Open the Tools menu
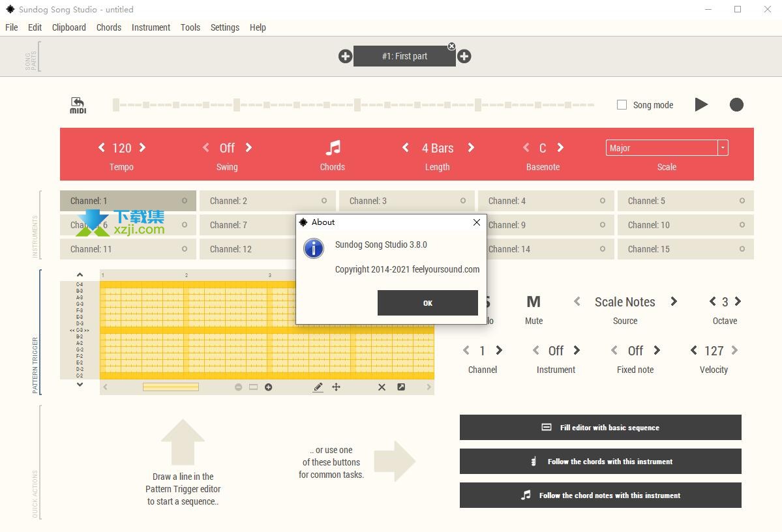Image resolution: width=782 pixels, height=532 pixels. 190,27
